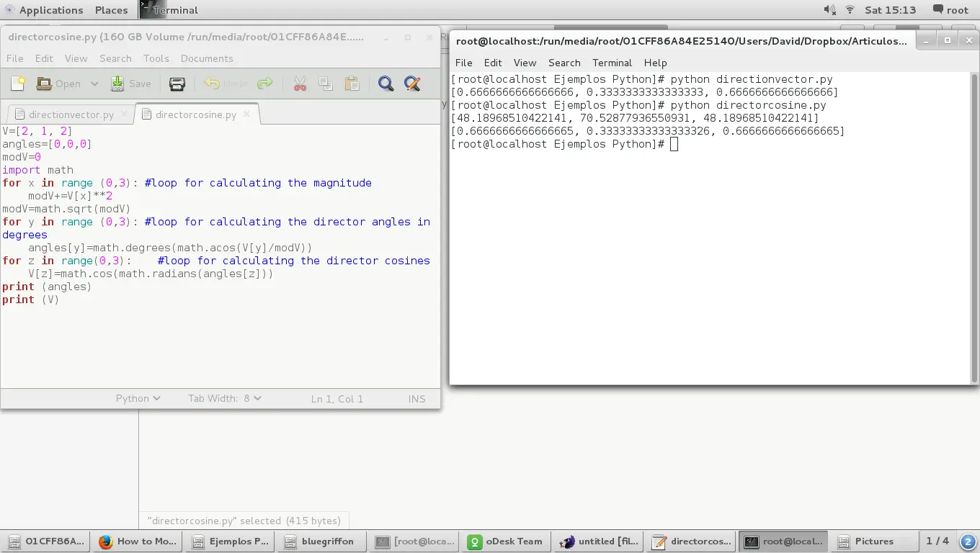This screenshot has height=553, width=980.
Task: Open gedit Search menu
Action: (115, 58)
